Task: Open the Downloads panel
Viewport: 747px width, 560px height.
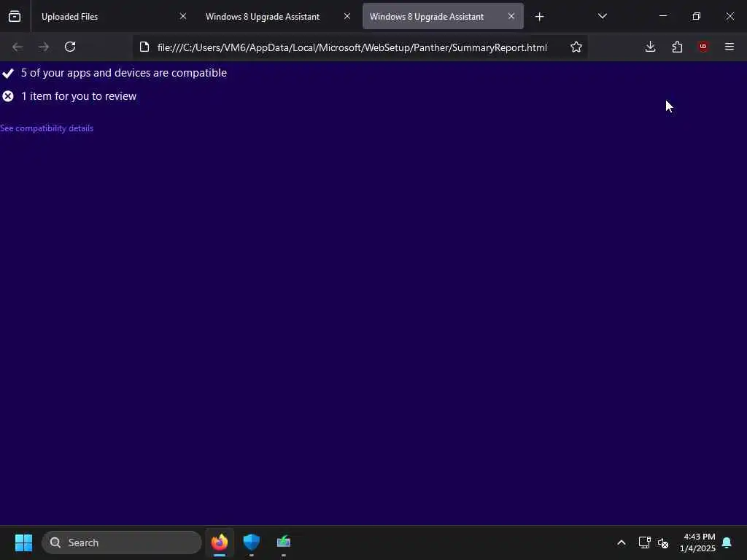Action: coord(650,47)
